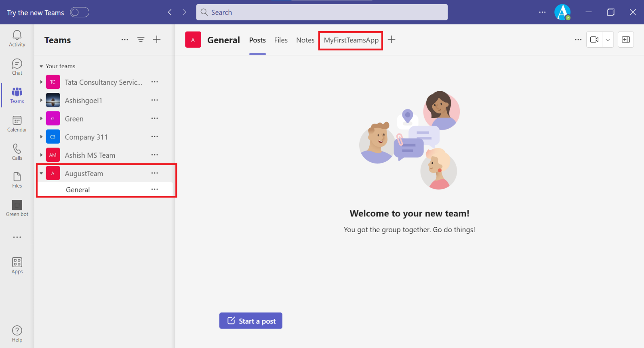
Task: Filter teams list using filter icon
Action: 141,39
